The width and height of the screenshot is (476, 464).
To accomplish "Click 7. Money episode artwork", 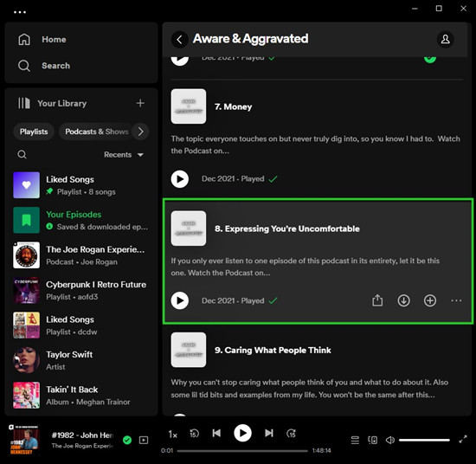I will [189, 106].
